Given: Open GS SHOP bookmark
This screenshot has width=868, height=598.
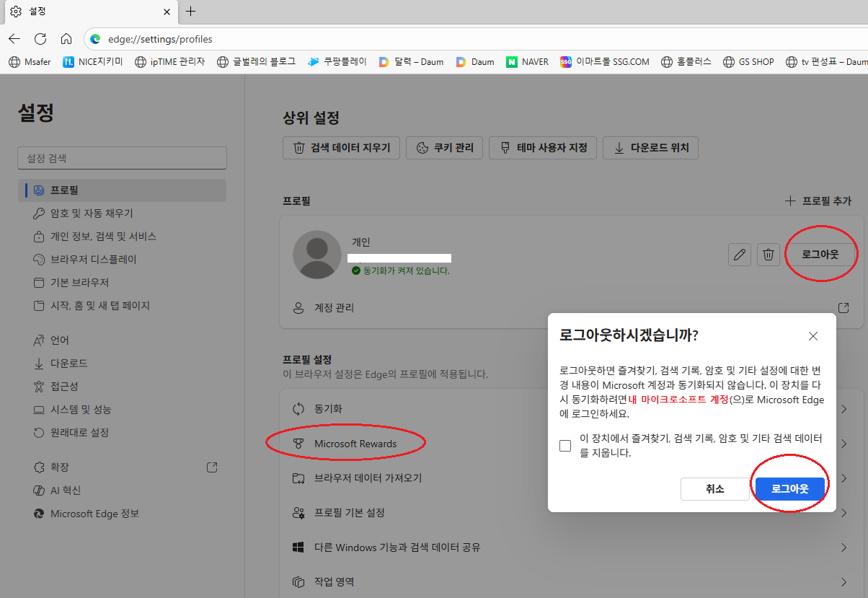Looking at the screenshot, I should [748, 62].
